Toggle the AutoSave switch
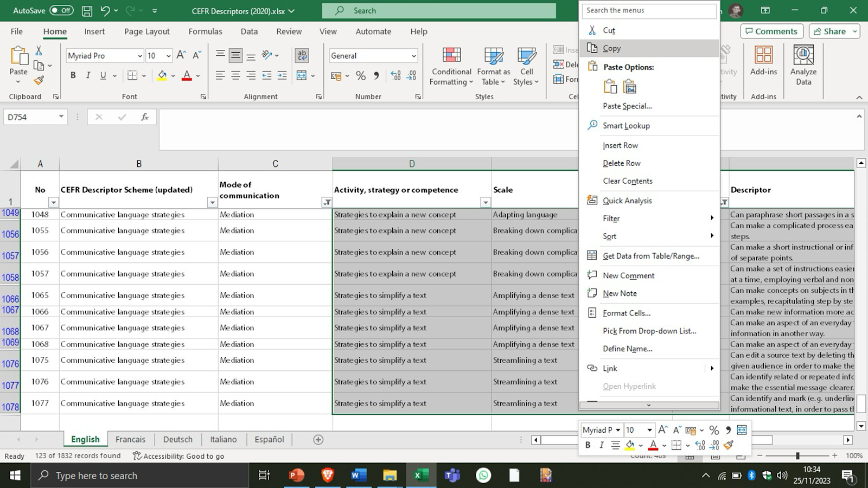The width and height of the screenshot is (868, 488). [x=61, y=11]
